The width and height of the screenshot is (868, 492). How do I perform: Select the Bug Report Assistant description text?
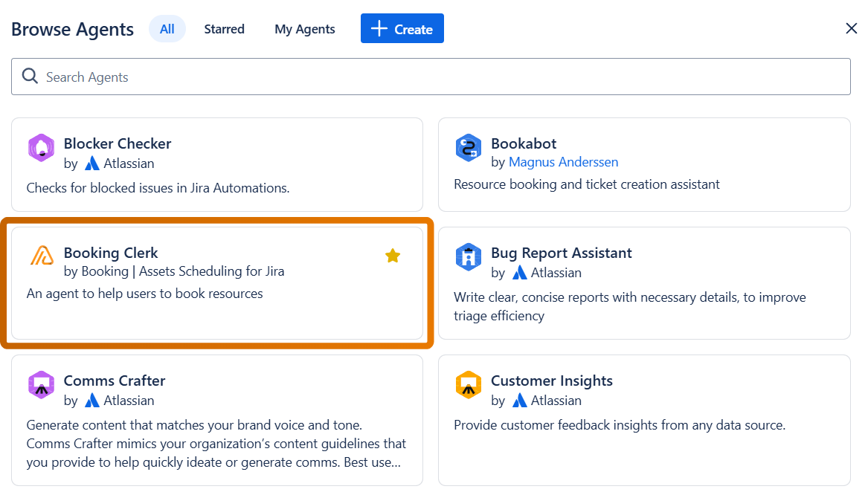[629, 306]
